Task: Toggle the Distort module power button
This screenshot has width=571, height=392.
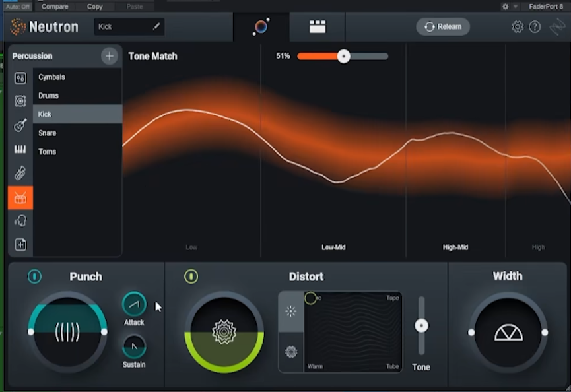Action: click(x=191, y=277)
